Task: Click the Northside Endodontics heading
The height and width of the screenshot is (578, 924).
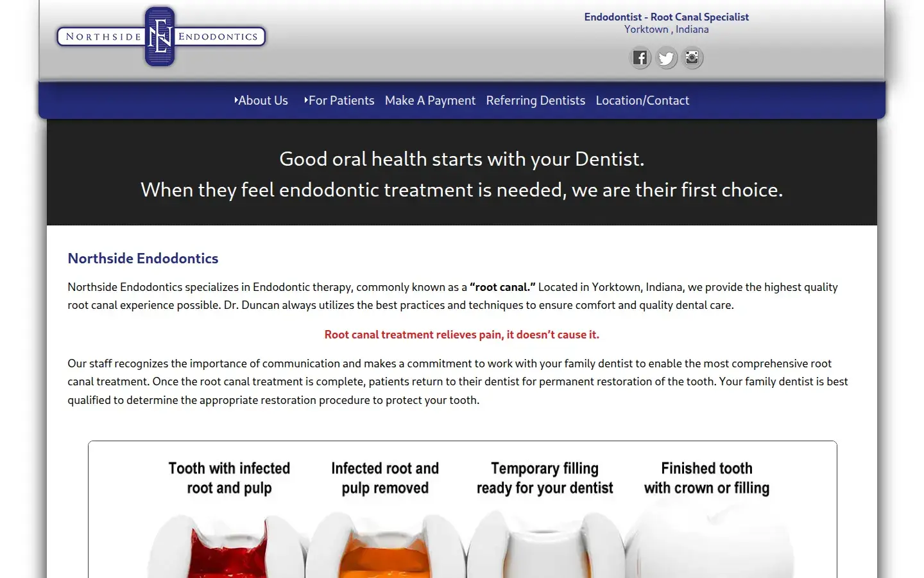Action: click(x=143, y=258)
